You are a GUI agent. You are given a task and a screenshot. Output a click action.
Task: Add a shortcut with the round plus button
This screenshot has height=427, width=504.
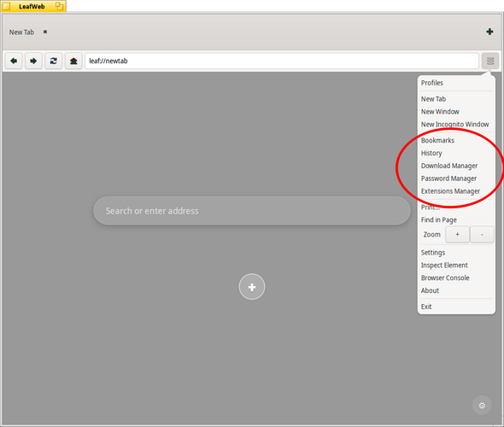pyautogui.click(x=252, y=287)
